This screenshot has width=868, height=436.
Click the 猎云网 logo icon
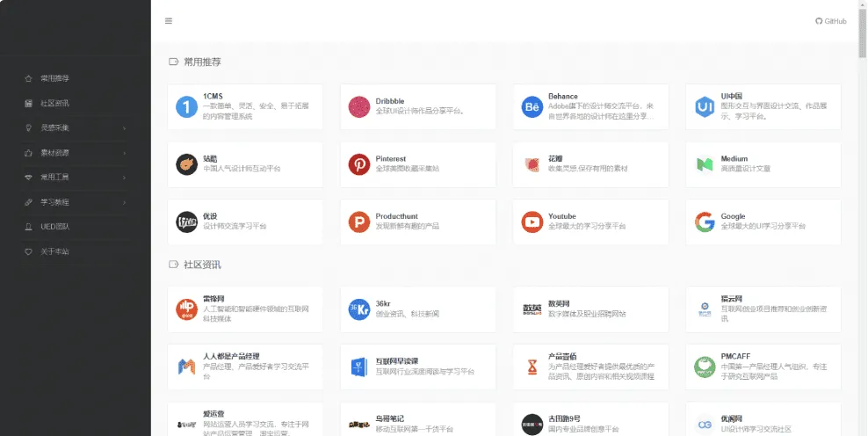tap(705, 309)
